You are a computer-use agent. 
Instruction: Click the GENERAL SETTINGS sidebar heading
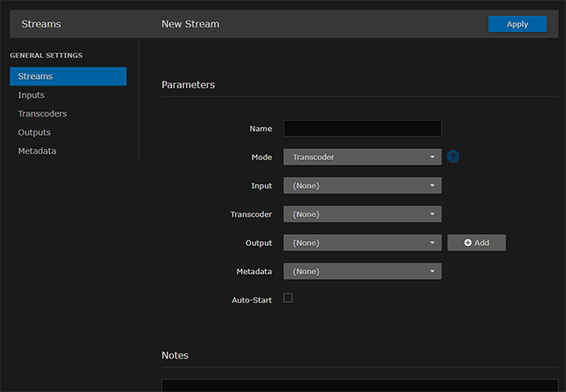tap(46, 56)
